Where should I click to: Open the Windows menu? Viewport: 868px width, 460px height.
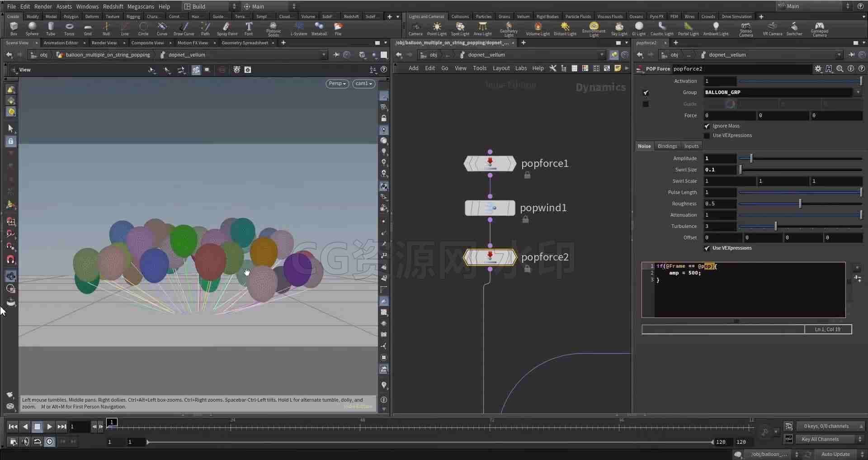[87, 6]
